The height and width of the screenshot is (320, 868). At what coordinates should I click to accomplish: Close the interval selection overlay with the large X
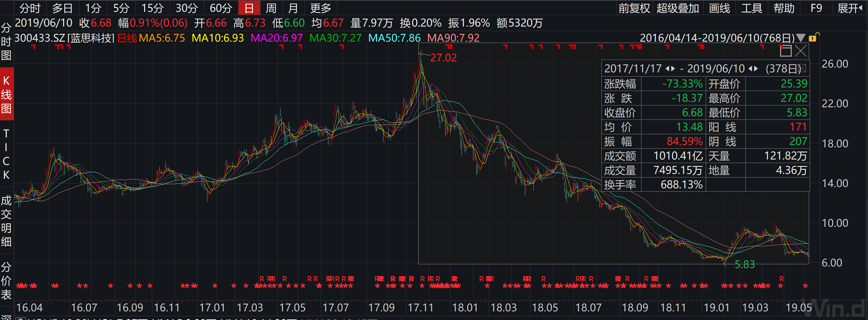pyautogui.click(x=800, y=51)
